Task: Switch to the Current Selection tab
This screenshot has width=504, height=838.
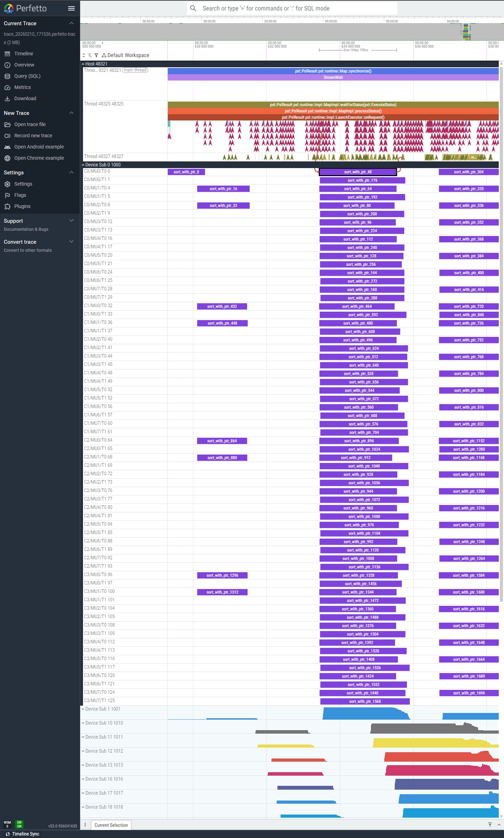Action: click(x=111, y=825)
